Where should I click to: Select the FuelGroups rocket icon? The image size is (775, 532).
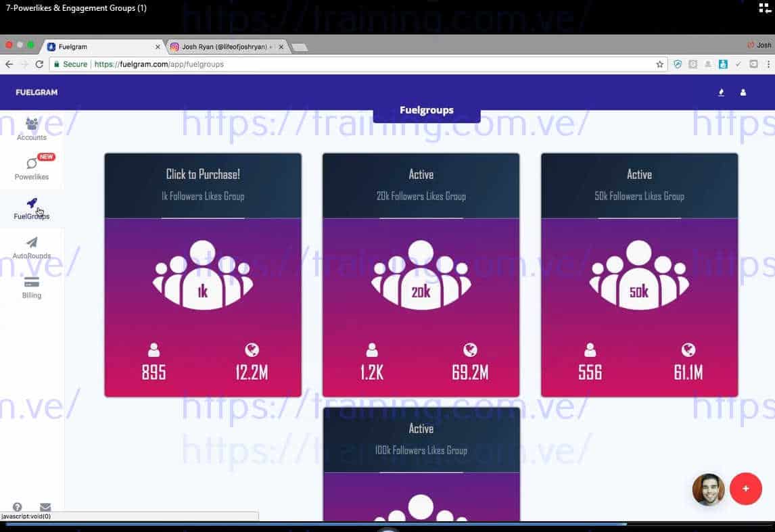[32, 203]
